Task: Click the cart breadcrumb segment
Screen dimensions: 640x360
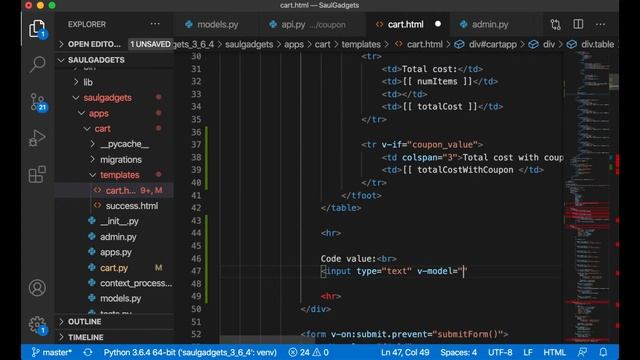Action: (322, 44)
